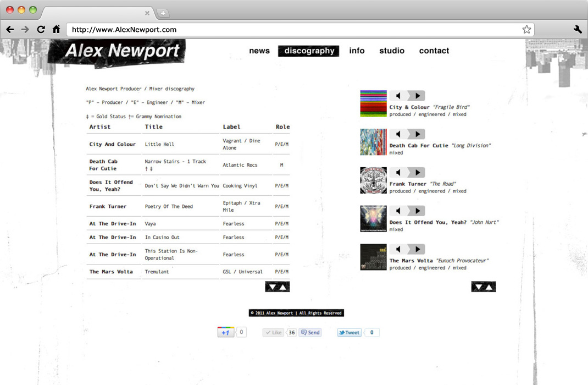The height and width of the screenshot is (385, 588).
Task: Start playback of "John Hurt" track
Action: pos(417,211)
